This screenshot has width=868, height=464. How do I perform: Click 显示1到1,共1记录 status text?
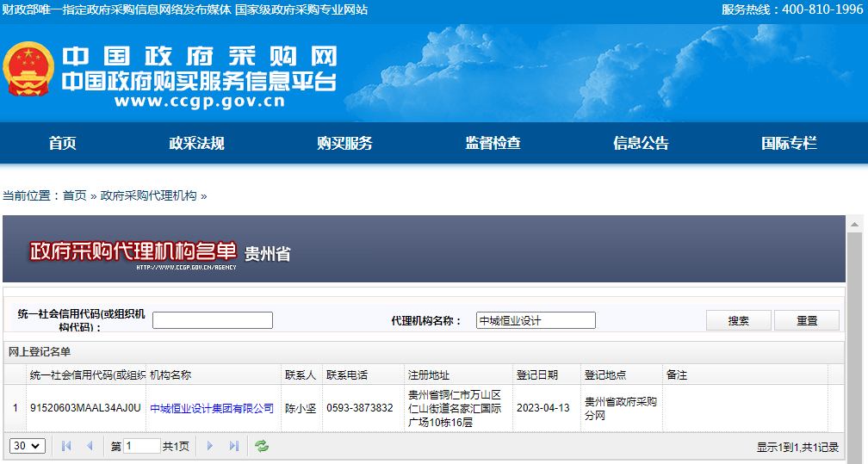click(x=797, y=447)
